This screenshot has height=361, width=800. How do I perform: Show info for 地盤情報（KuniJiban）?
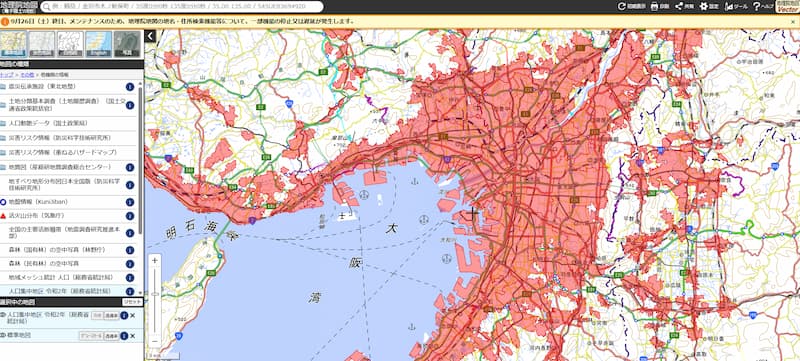click(130, 202)
